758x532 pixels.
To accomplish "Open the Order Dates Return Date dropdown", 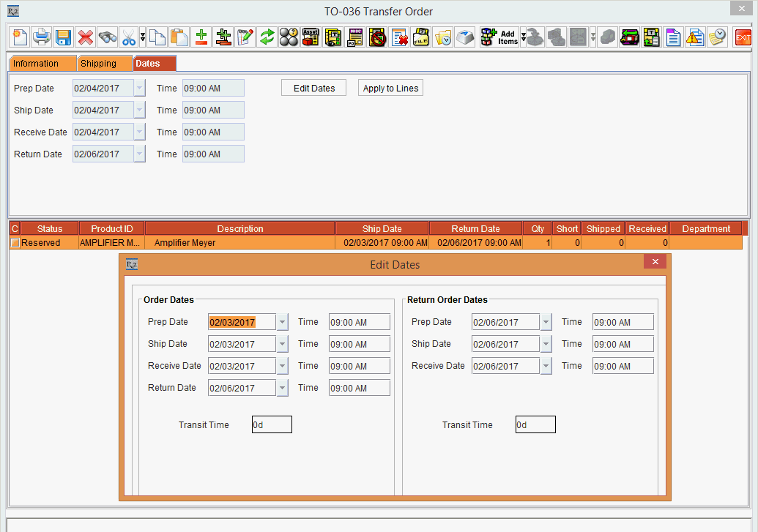I will 283,388.
